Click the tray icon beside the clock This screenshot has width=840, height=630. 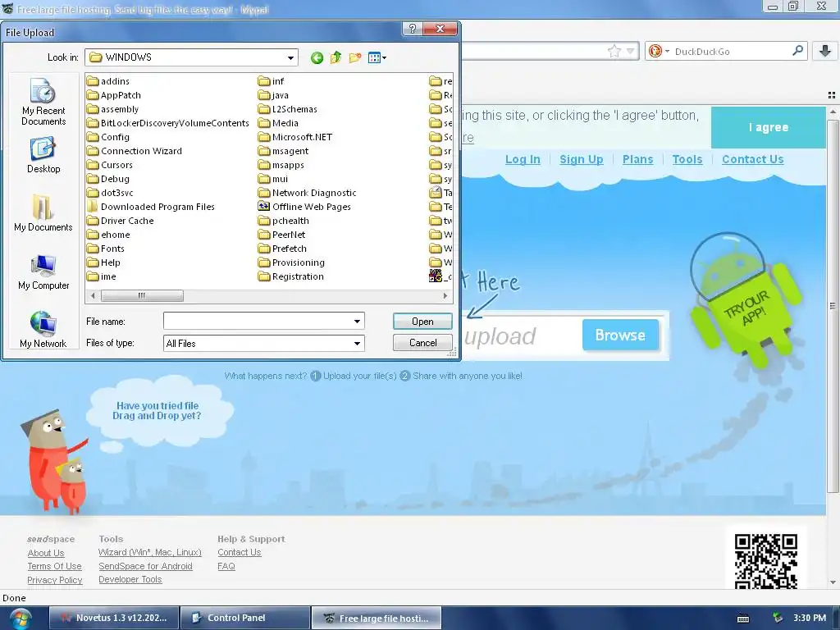tap(778, 618)
